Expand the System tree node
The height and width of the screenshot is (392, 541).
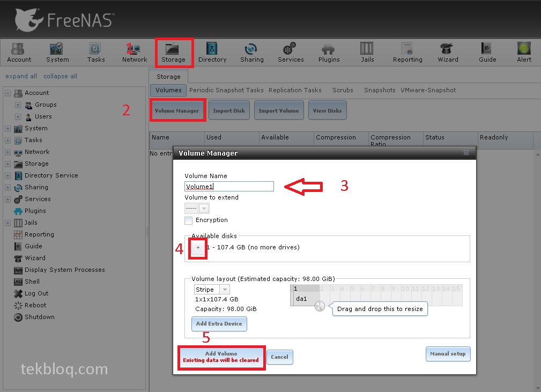pyautogui.click(x=8, y=128)
